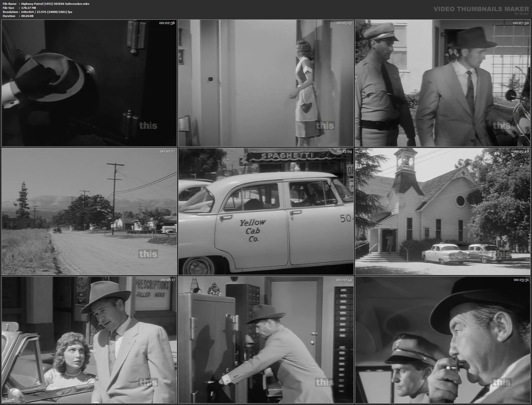This screenshot has width=532, height=405.
Task: Click the 'by Scorp' credit text
Action: (521, 14)
